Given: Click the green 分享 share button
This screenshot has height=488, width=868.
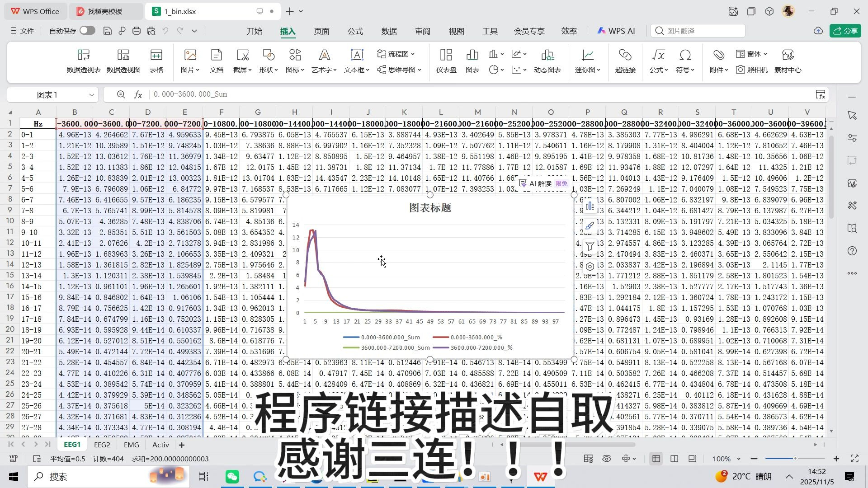Looking at the screenshot, I should [x=845, y=31].
